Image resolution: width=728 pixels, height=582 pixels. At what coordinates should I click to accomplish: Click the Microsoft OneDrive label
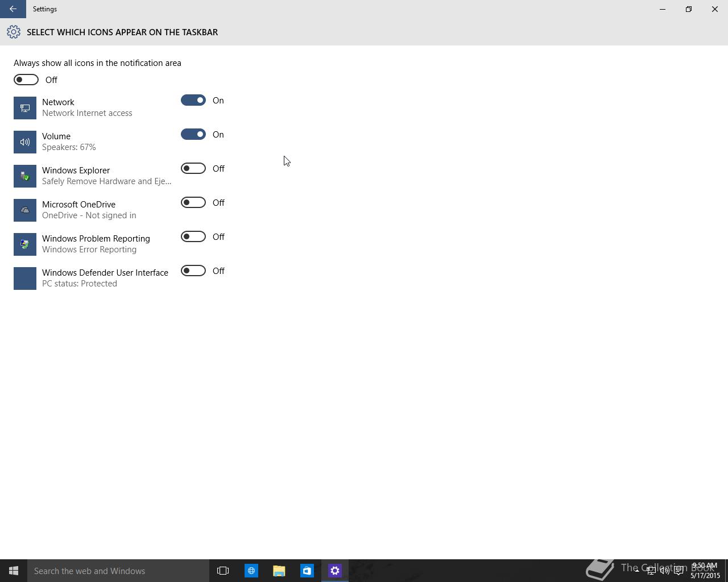click(x=78, y=205)
